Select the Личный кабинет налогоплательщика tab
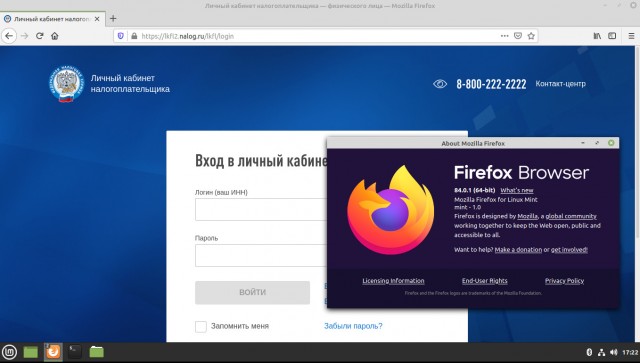This screenshot has height=363, width=640. (x=52, y=19)
